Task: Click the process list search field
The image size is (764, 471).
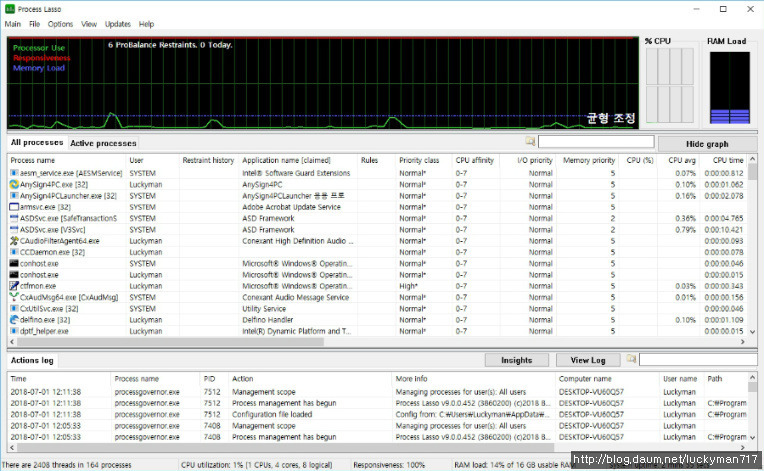Action: pyautogui.click(x=596, y=141)
